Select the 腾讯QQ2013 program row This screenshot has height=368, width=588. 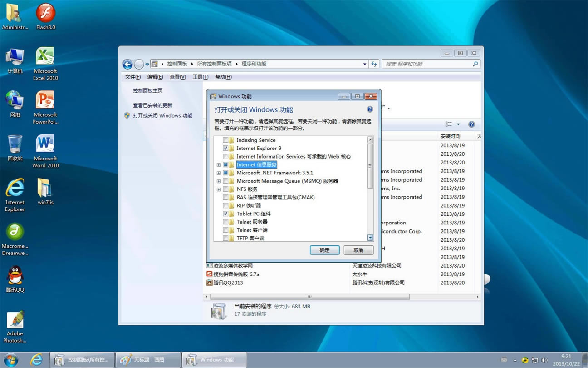pos(343,283)
